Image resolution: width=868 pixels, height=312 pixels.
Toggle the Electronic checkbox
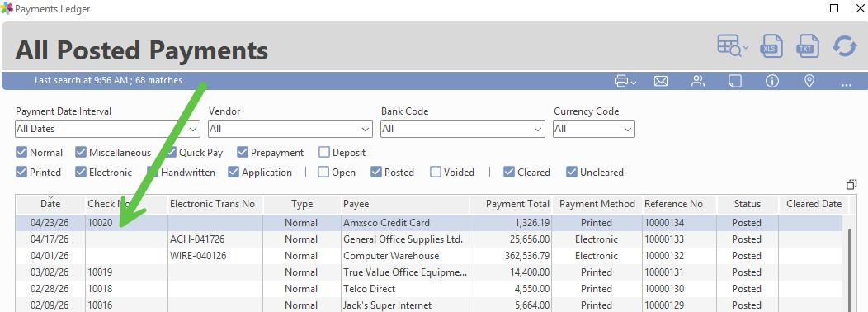point(81,173)
